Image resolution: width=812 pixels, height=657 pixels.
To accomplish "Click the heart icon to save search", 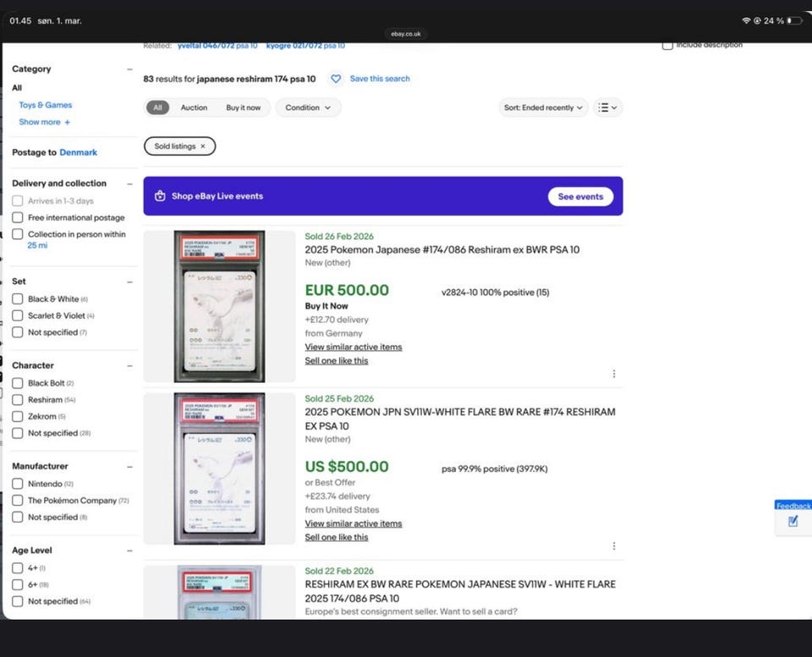I will 336,79.
